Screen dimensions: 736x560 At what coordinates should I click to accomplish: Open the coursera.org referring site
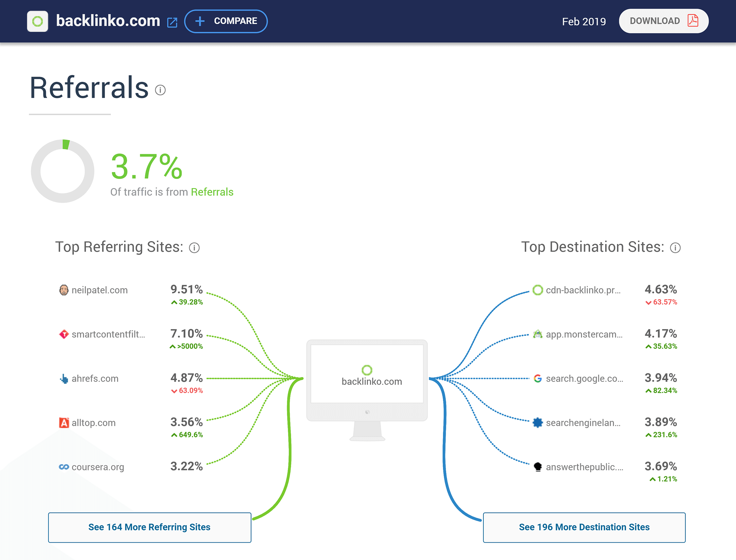(98, 467)
